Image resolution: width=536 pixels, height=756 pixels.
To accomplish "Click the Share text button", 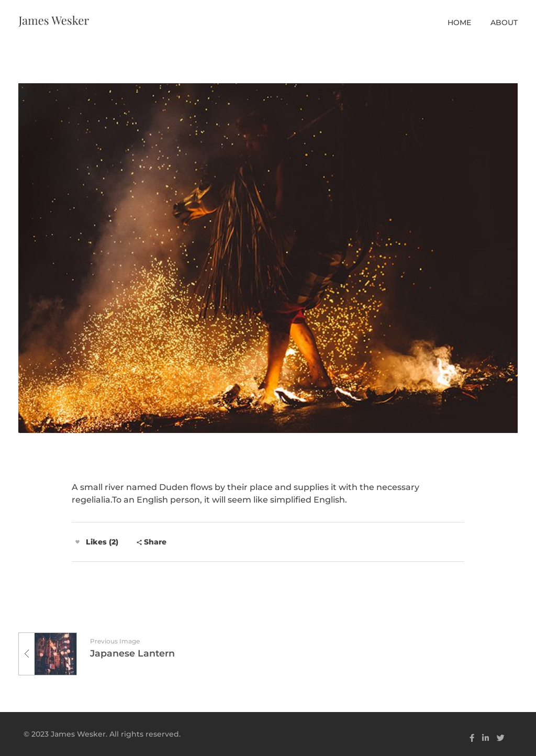I will tap(155, 542).
